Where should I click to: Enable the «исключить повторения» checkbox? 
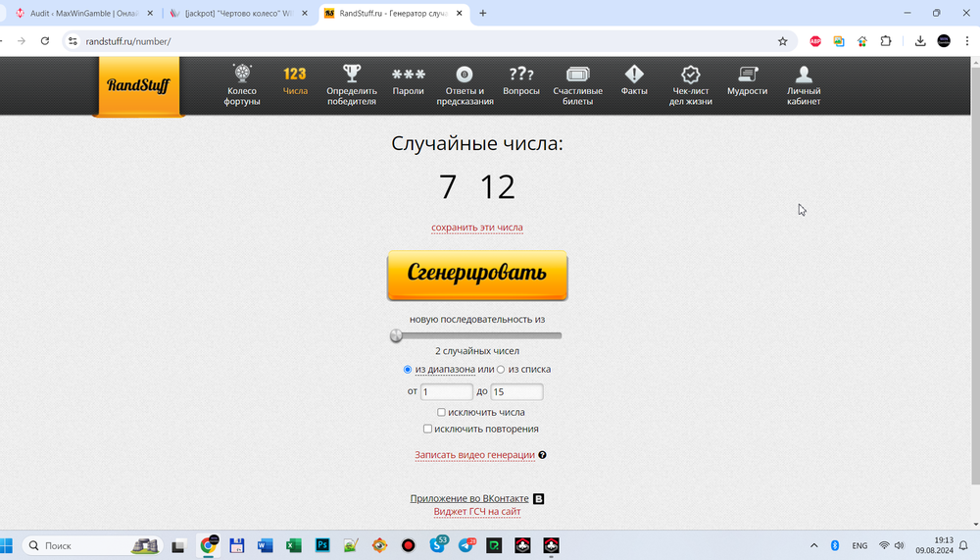[428, 429]
